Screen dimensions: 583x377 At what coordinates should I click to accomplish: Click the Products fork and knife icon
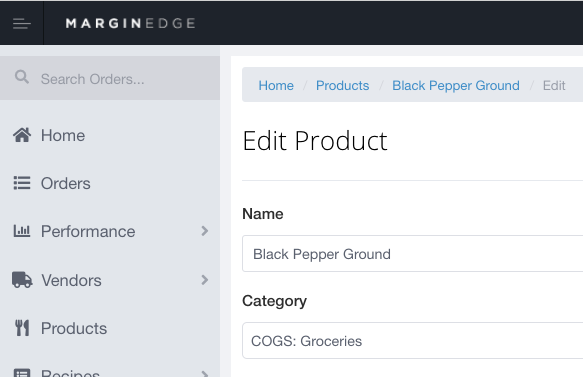(x=22, y=328)
